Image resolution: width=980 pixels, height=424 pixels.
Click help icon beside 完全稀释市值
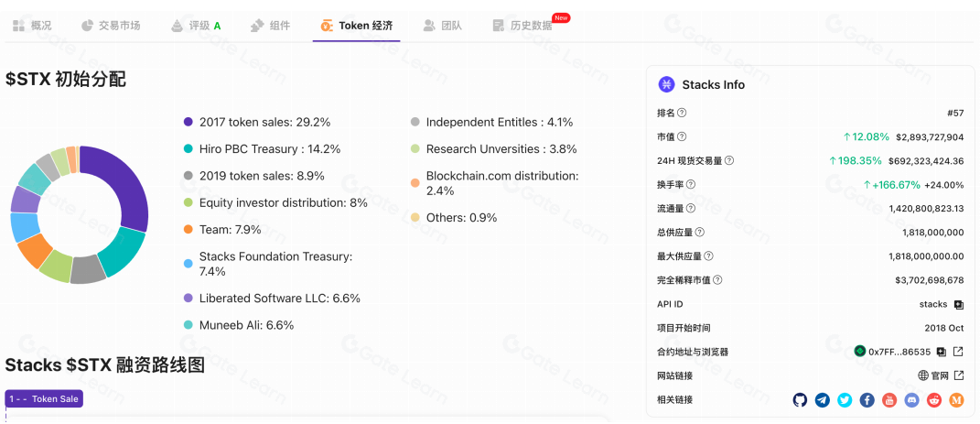[x=717, y=280]
